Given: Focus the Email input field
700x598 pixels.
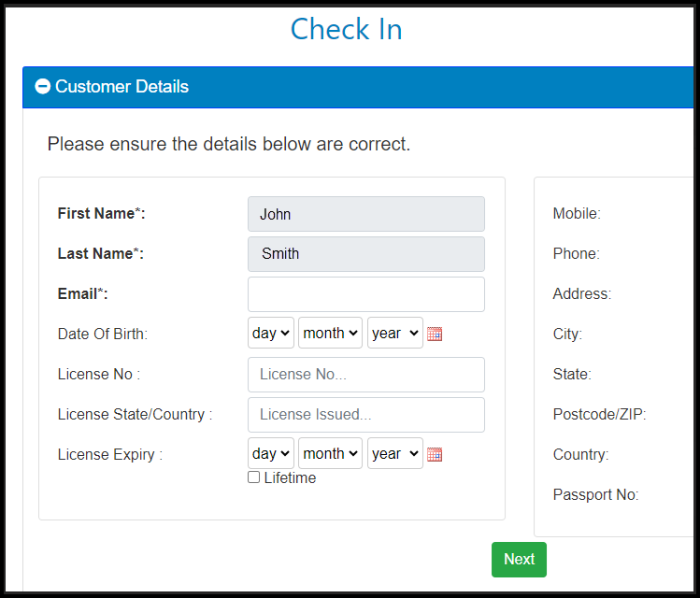Looking at the screenshot, I should tap(366, 294).
